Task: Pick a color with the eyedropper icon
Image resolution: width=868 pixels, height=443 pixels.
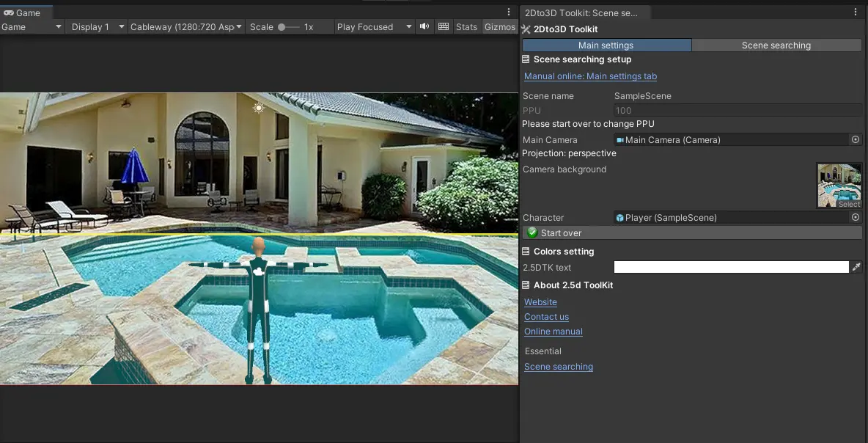Action: click(856, 268)
